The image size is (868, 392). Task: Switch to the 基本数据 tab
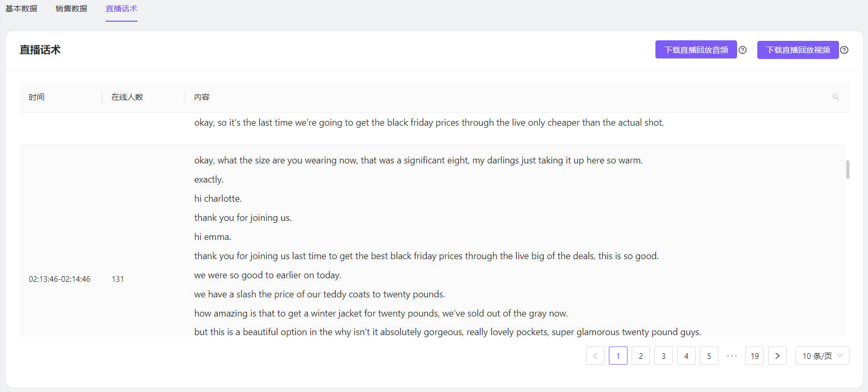point(21,9)
